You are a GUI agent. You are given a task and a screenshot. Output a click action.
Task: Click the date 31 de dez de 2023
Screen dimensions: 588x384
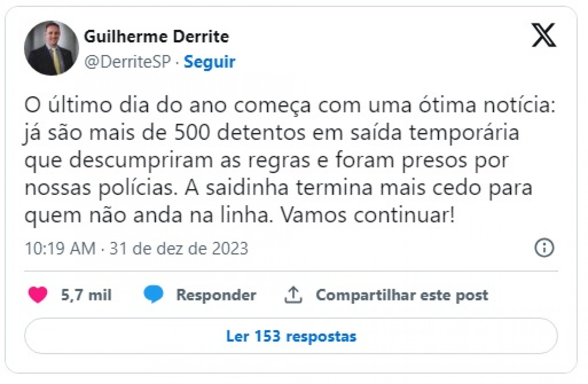179,248
